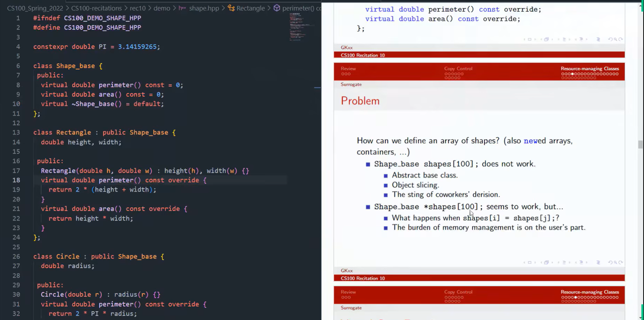Jump to Copy Control section in Problem slide header
The image size is (644, 320).
(x=458, y=68)
